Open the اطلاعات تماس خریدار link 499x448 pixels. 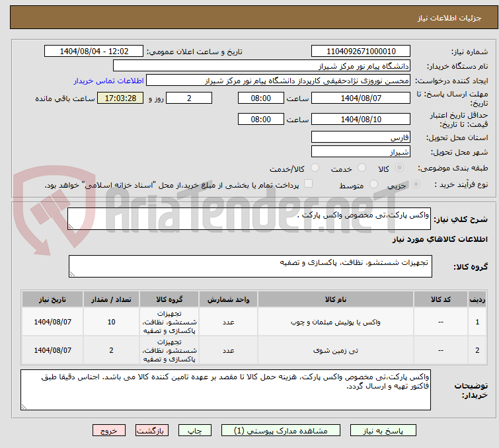[109, 81]
